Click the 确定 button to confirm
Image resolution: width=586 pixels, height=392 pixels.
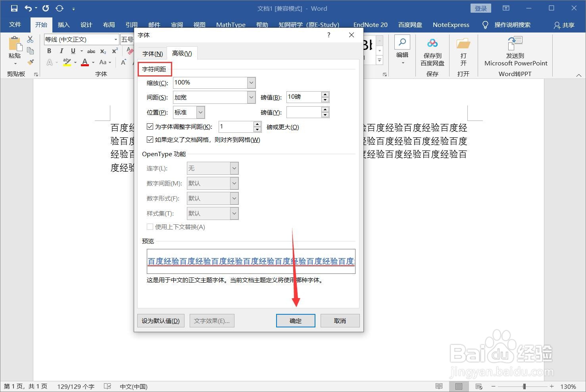pyautogui.click(x=295, y=320)
